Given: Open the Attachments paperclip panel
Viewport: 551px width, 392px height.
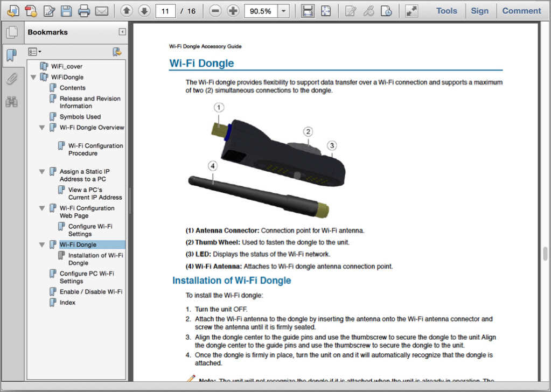Looking at the screenshot, I should click(11, 79).
